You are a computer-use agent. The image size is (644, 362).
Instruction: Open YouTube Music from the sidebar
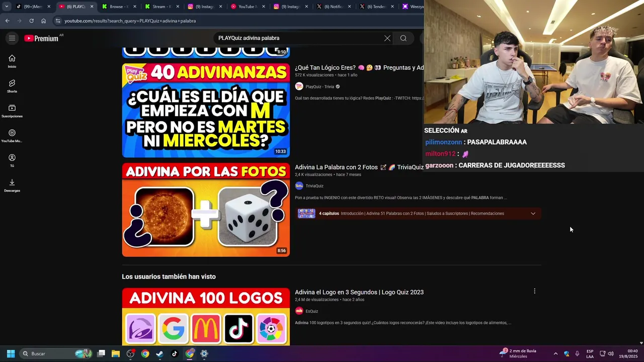tap(12, 136)
